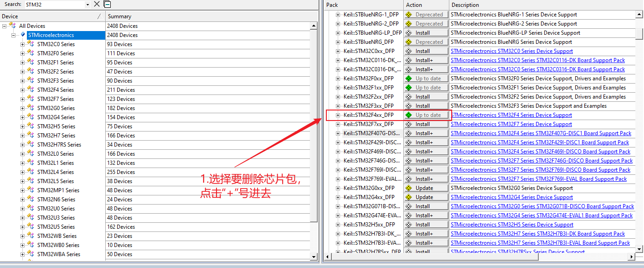Expand the STM32H7RS Series node
This screenshot has width=644, height=268.
[x=22, y=145]
